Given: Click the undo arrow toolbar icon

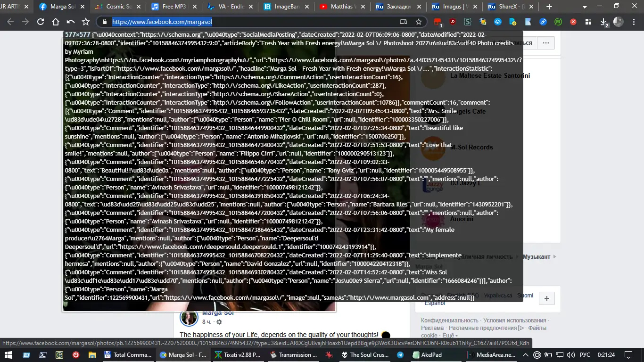Looking at the screenshot, I should click(71, 22).
